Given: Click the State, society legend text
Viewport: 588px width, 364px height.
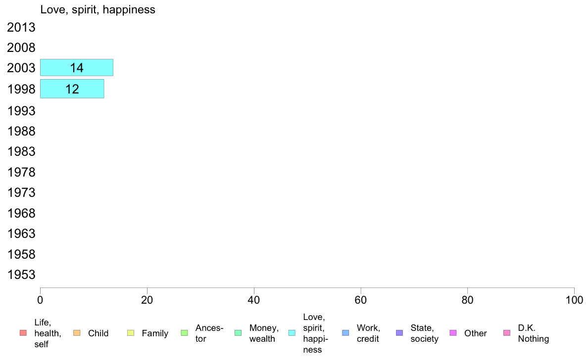Looking at the screenshot, I should (424, 333).
